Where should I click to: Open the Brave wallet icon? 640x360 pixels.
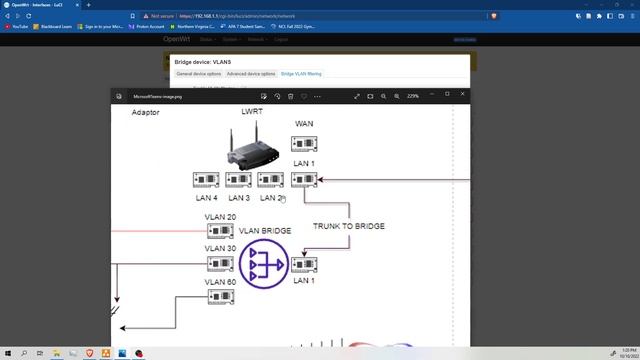coord(621,16)
